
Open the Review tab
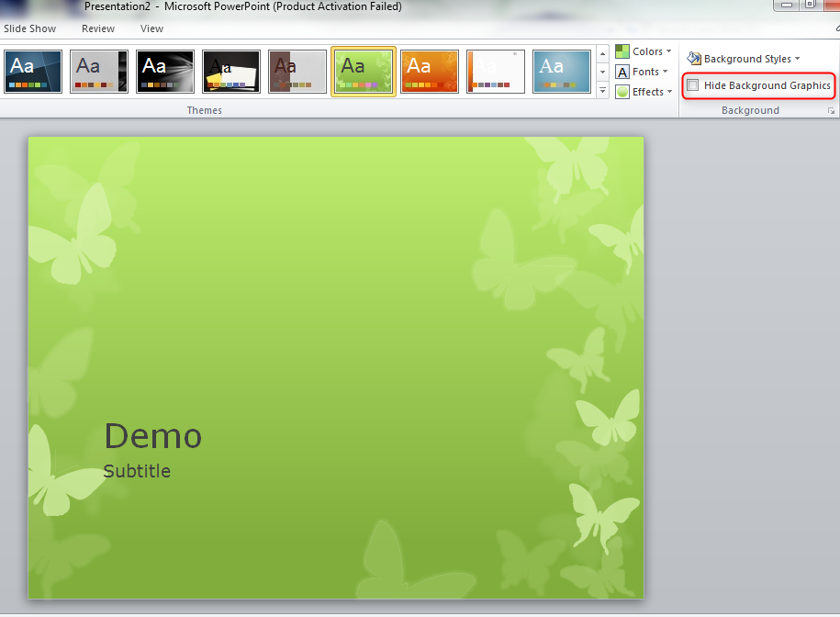pyautogui.click(x=98, y=28)
